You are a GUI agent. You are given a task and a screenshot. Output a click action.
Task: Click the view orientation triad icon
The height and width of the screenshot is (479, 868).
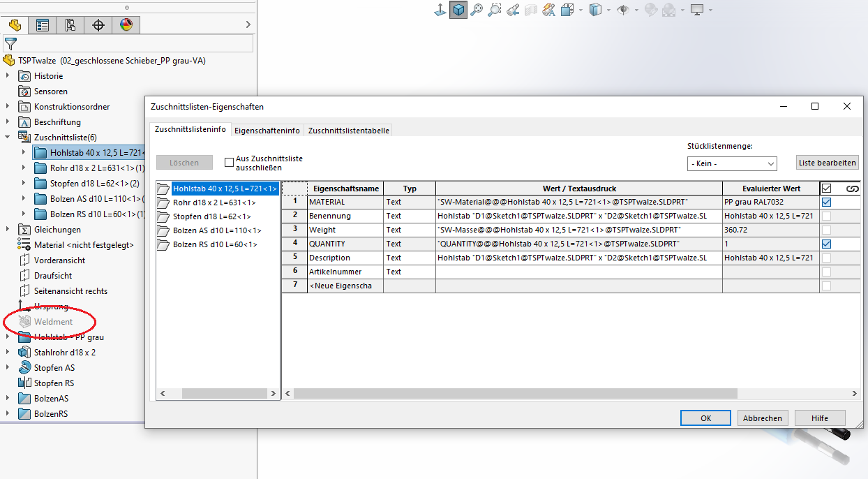coord(440,10)
